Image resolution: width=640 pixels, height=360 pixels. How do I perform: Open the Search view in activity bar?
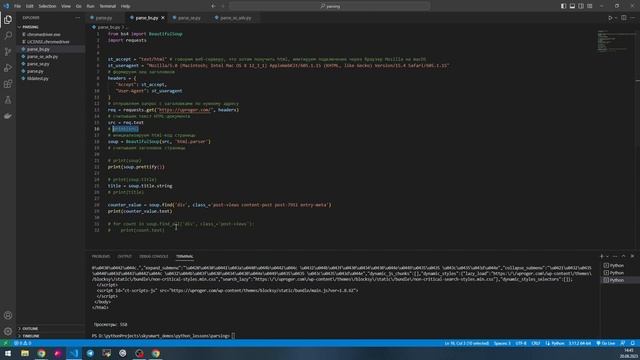click(x=8, y=36)
